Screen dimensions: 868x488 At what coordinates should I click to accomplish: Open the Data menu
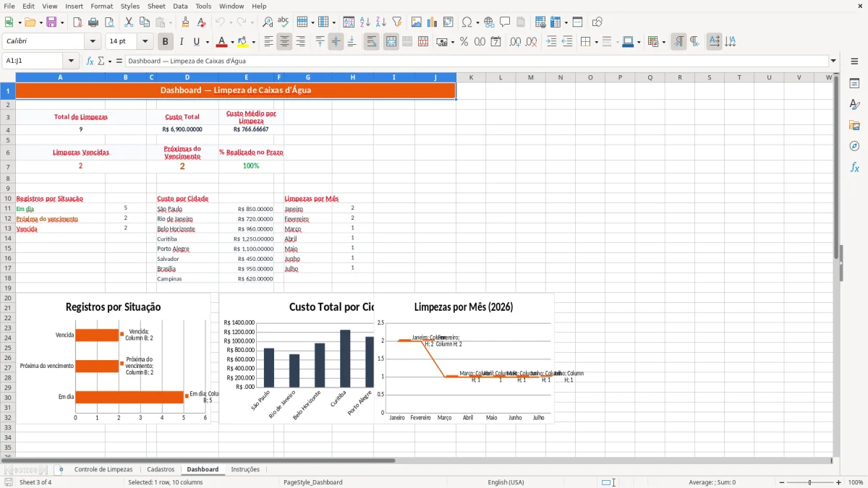click(x=180, y=6)
